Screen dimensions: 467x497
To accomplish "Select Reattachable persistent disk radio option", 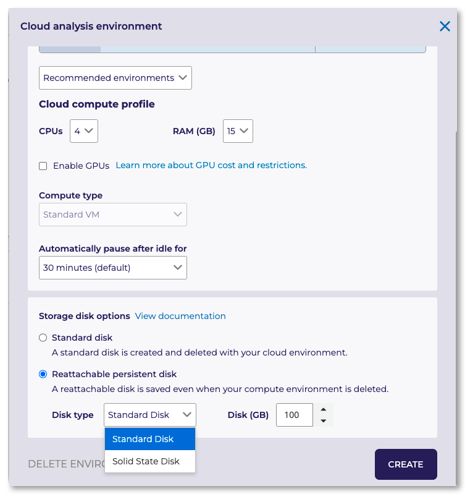I will 43,374.
